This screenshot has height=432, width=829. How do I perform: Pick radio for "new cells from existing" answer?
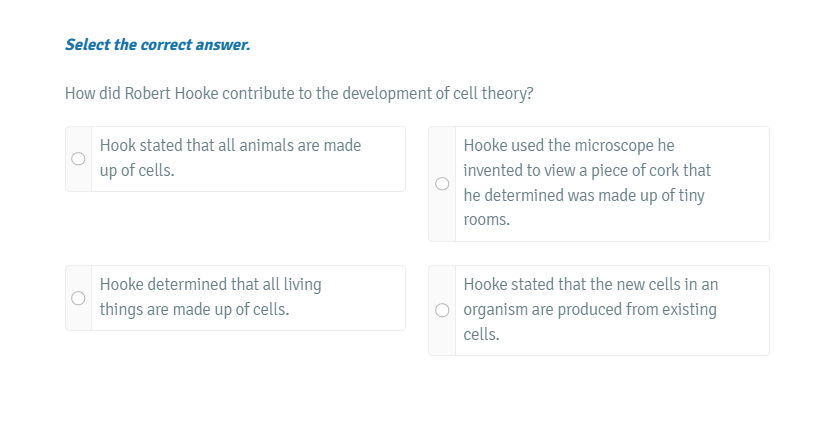pyautogui.click(x=442, y=310)
